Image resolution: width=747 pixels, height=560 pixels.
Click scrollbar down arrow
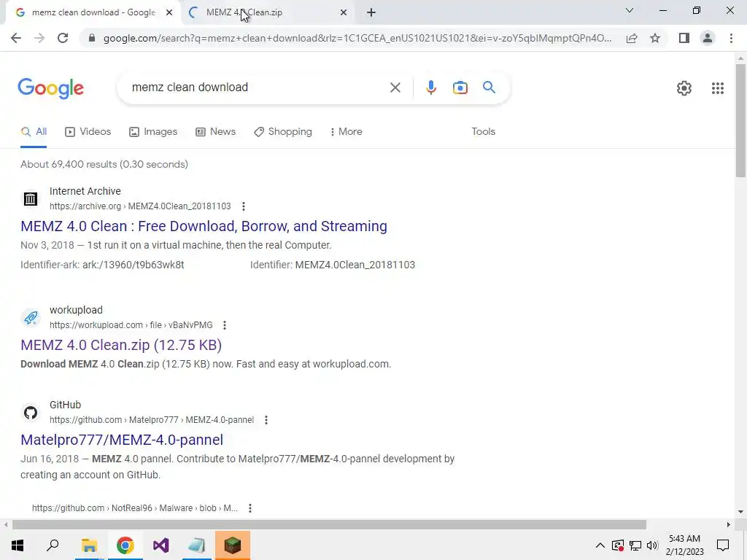[740, 512]
